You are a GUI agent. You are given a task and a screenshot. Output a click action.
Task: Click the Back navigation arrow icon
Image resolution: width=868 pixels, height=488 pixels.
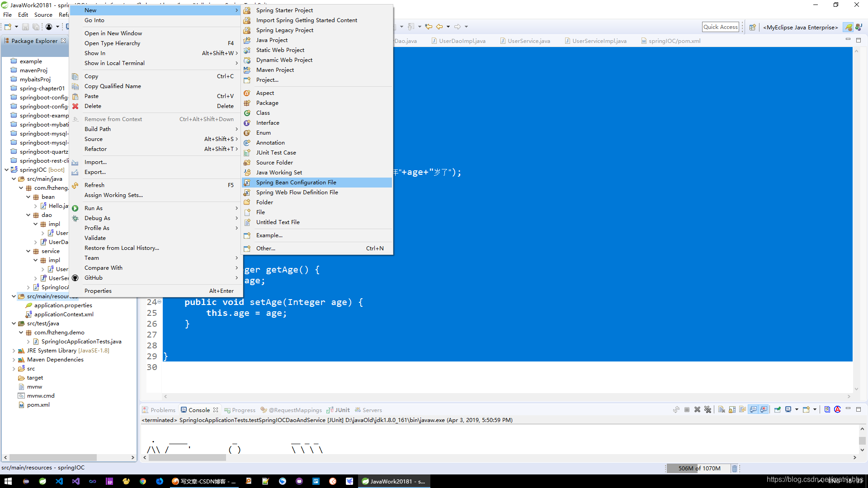pos(439,27)
